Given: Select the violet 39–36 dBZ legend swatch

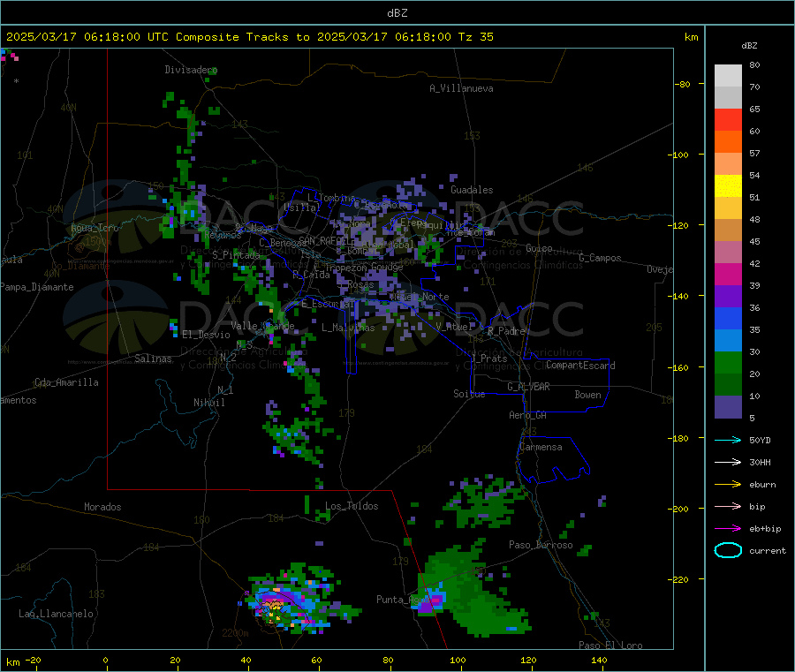Looking at the screenshot, I should click(728, 297).
